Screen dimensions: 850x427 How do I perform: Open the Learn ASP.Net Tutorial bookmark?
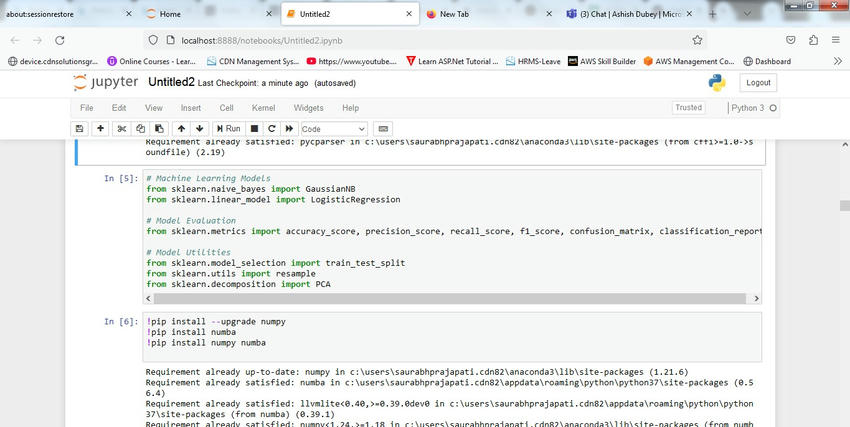click(452, 61)
